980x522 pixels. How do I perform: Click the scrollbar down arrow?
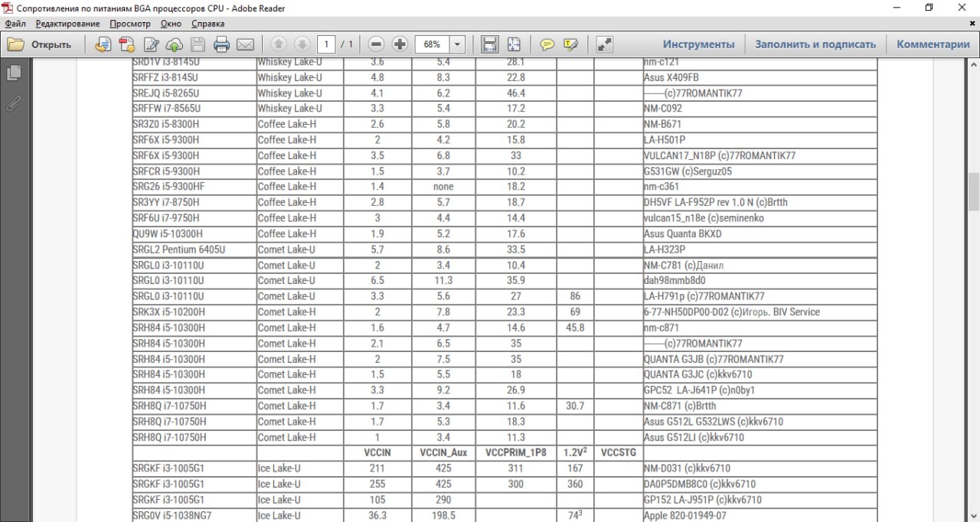pos(974,516)
